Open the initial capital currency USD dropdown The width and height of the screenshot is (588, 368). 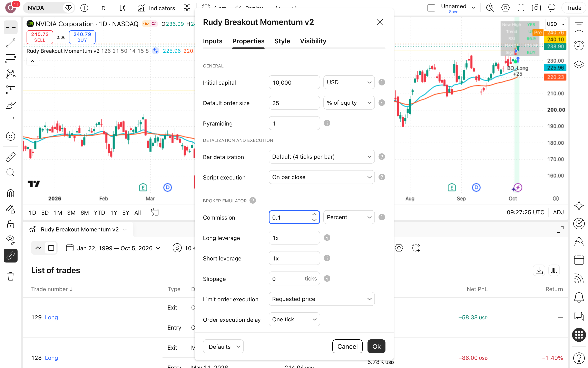click(x=349, y=82)
